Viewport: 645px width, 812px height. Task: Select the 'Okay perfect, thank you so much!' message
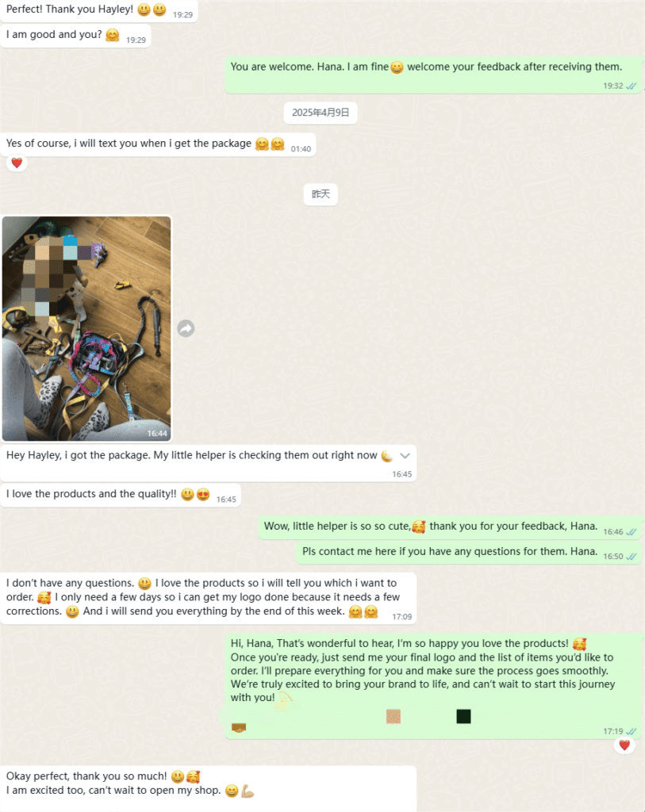coord(209,788)
